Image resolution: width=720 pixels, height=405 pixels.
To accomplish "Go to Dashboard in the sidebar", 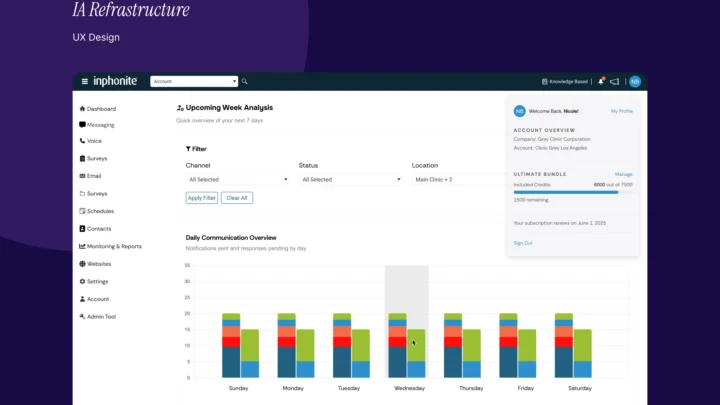I will 97,109.
